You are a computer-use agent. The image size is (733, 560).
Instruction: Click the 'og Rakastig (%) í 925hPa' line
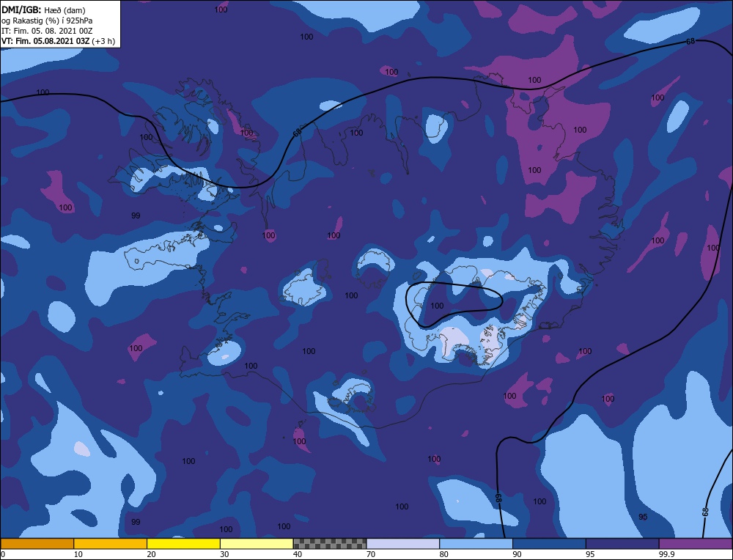pyautogui.click(x=47, y=21)
